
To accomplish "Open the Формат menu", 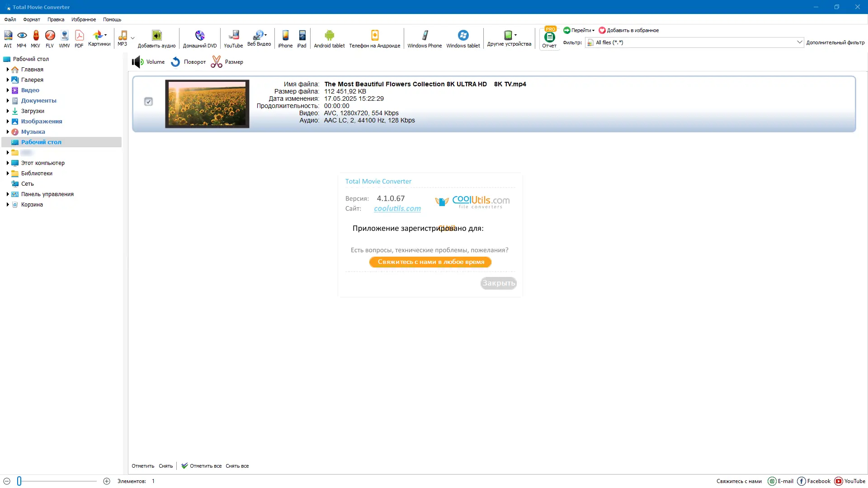I will pos(32,19).
